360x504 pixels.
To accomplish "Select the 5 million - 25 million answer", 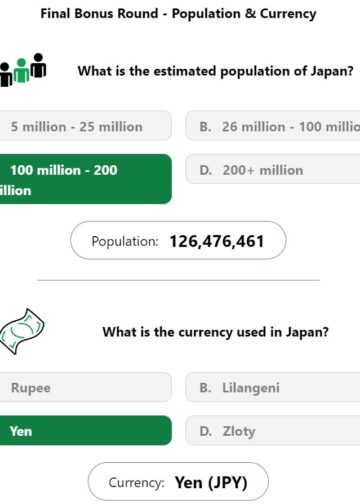I will [x=86, y=126].
